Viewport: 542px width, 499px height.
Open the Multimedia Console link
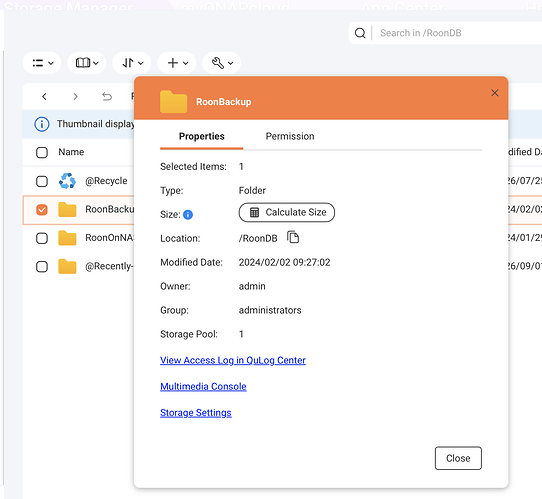[x=203, y=387]
